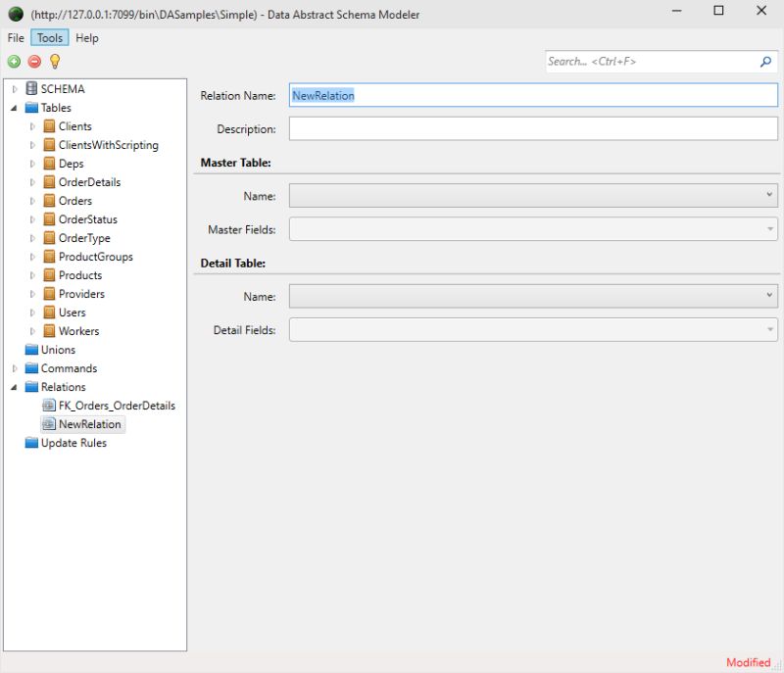This screenshot has height=673, width=784.
Task: Select the OrderStatus table label
Action: [88, 219]
